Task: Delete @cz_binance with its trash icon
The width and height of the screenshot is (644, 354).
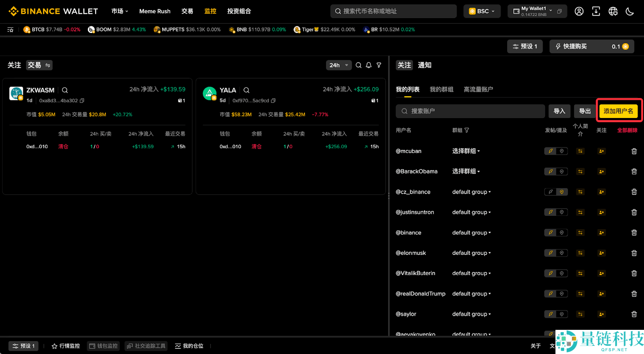Action: click(x=634, y=192)
